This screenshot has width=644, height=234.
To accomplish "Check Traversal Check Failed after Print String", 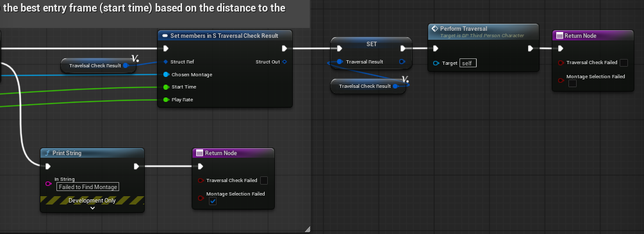I will point(264,180).
